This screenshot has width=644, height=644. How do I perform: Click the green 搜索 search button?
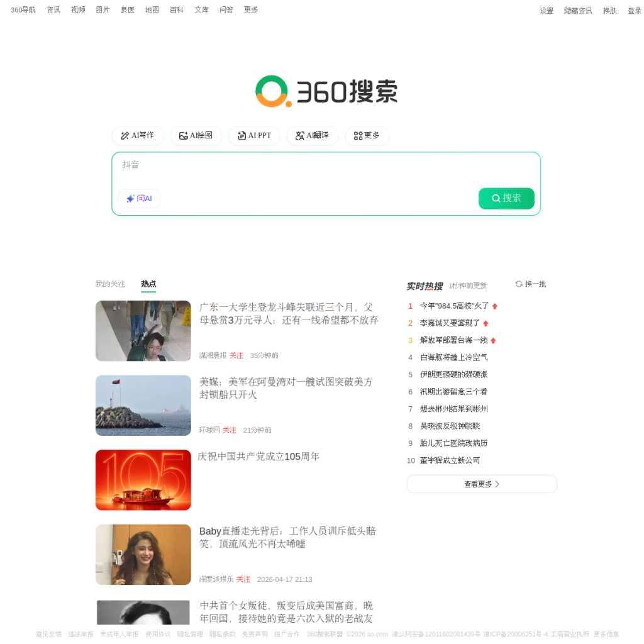click(506, 198)
